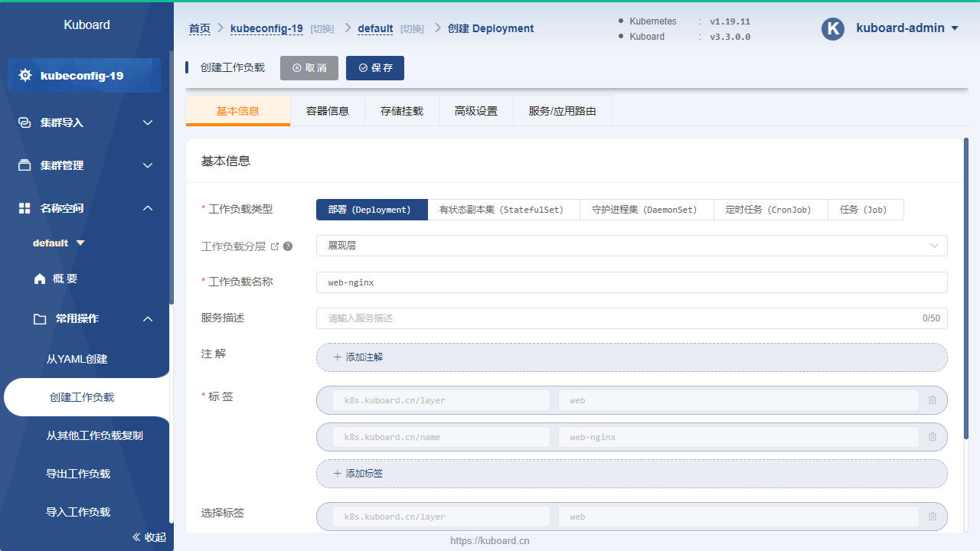980x551 pixels.
Task: Click the collapse arrows icon beside 收起
Action: pos(137,537)
